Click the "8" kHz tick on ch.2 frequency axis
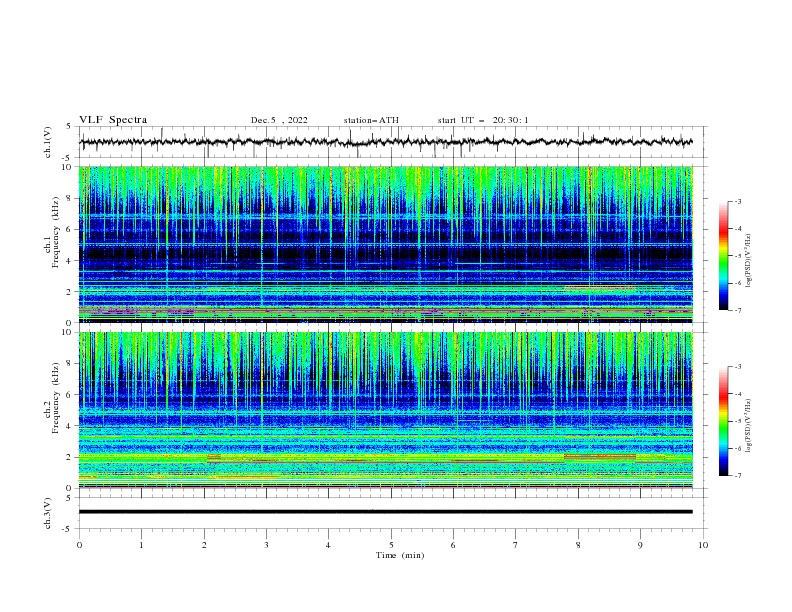 coord(71,364)
